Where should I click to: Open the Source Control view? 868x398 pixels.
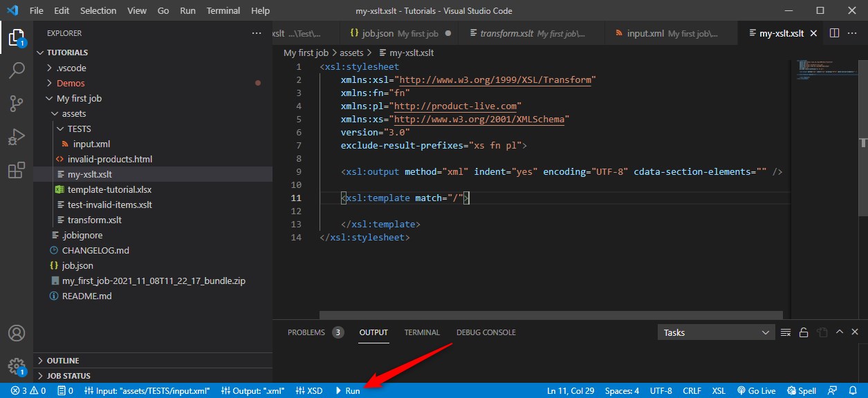tap(17, 104)
